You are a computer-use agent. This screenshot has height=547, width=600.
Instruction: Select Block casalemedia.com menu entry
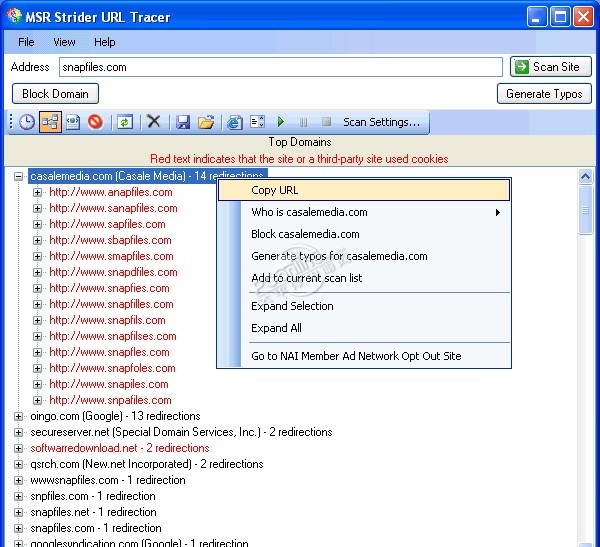364,234
